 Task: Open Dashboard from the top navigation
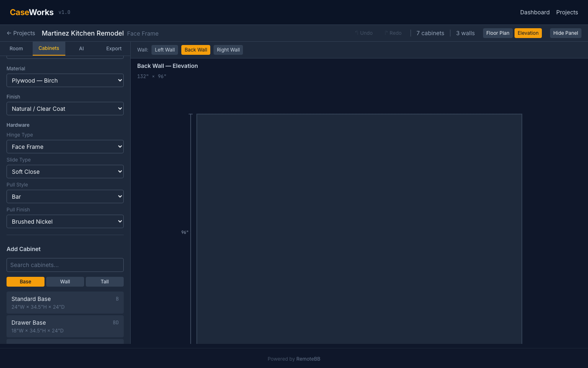(535, 12)
